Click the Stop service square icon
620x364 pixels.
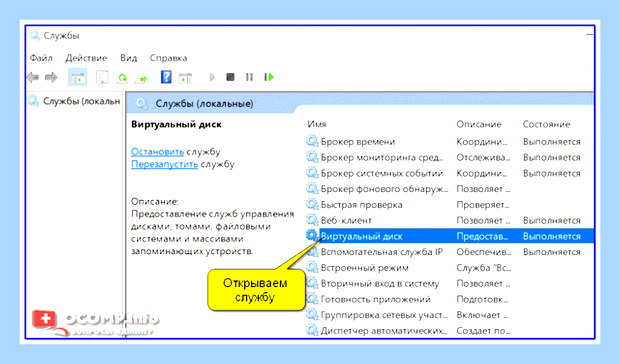point(230,77)
